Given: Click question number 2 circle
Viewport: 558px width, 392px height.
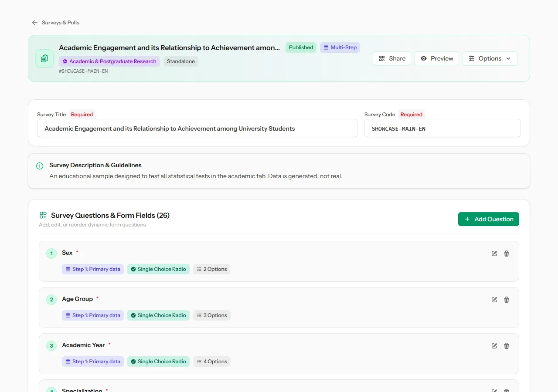Looking at the screenshot, I should click(x=51, y=300).
